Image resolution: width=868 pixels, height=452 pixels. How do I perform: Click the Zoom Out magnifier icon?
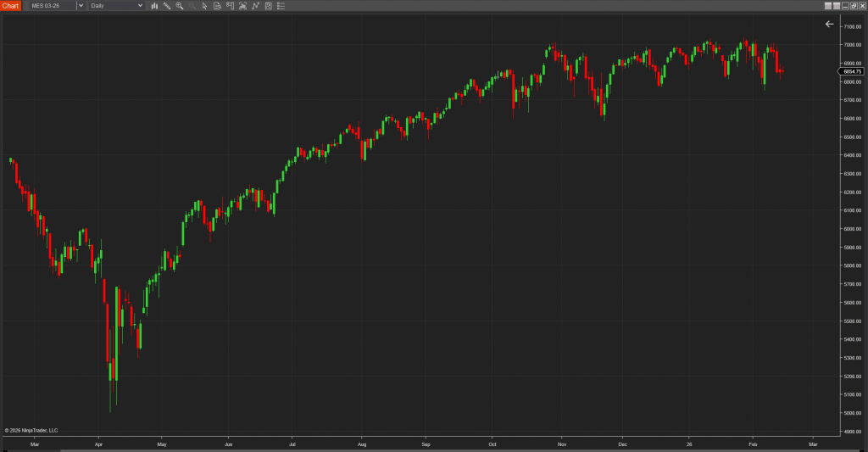pyautogui.click(x=192, y=6)
